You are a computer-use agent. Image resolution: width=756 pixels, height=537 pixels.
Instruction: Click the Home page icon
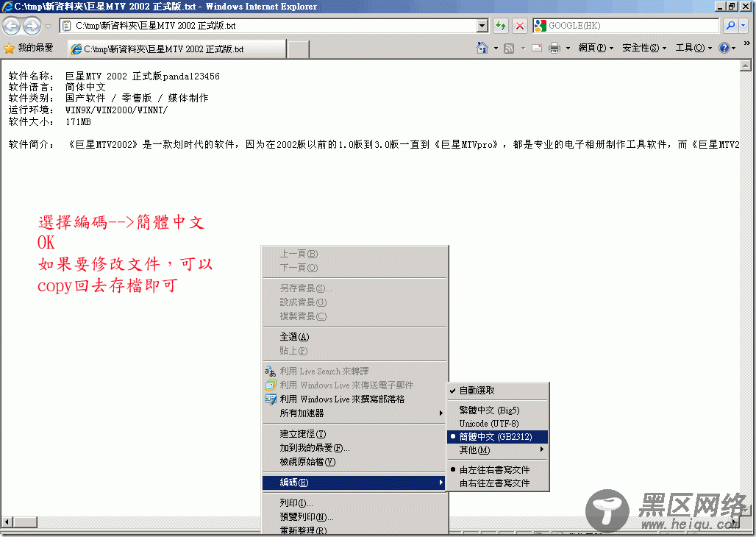click(x=482, y=48)
